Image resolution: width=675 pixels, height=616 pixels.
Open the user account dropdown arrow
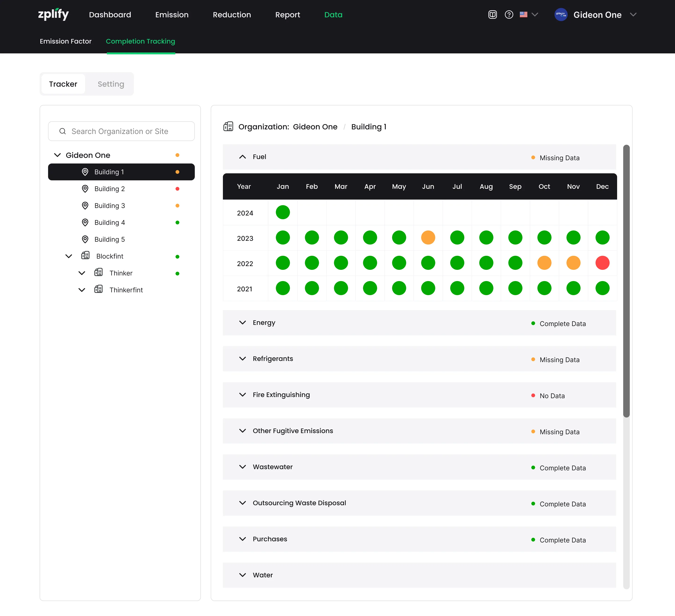click(633, 14)
